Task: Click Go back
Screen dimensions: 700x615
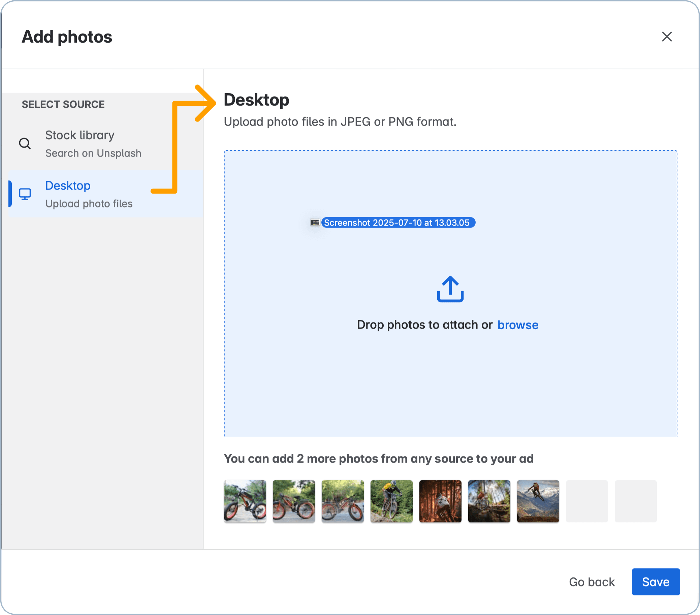Action: click(592, 582)
